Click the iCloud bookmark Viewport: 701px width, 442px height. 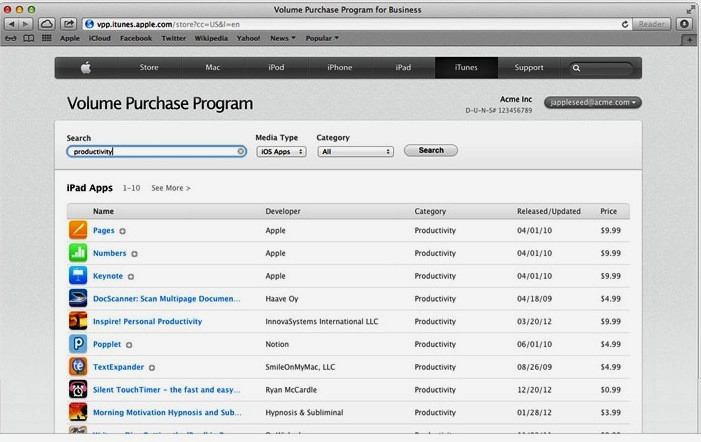100,38
